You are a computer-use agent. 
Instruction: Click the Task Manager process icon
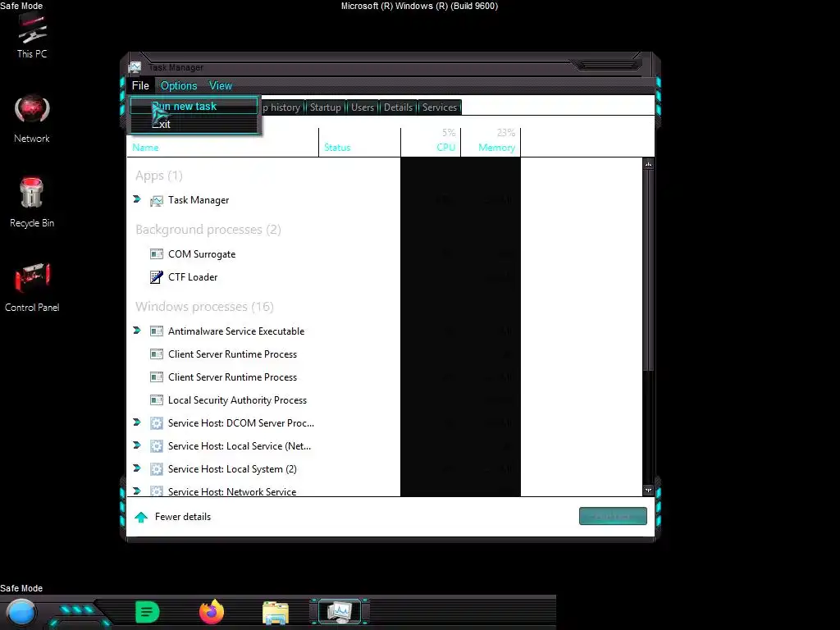[x=157, y=200]
